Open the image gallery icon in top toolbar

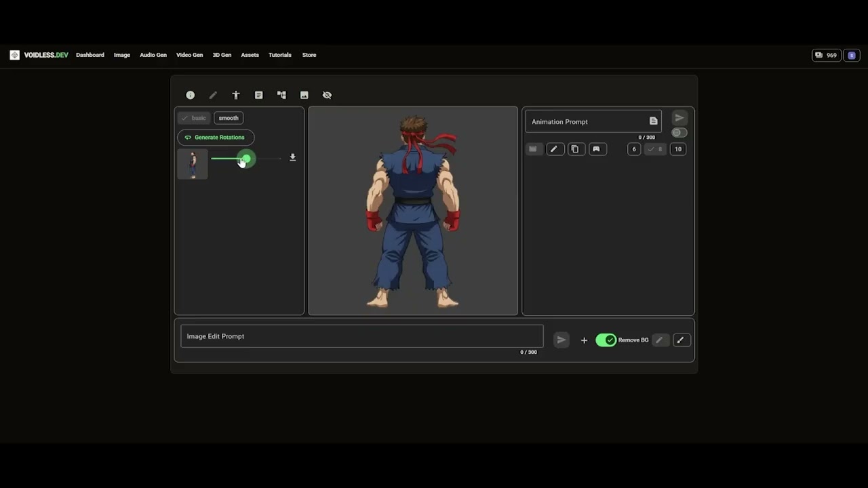click(304, 96)
